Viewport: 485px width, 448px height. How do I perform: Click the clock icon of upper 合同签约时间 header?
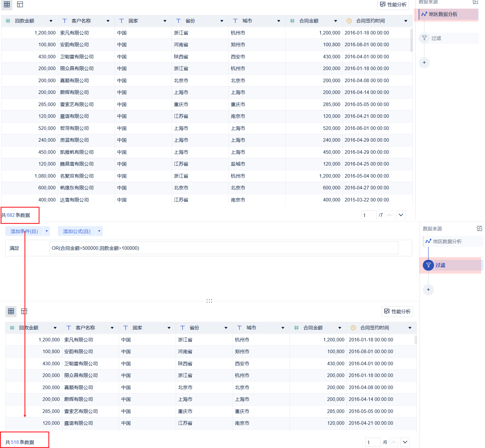pos(349,21)
